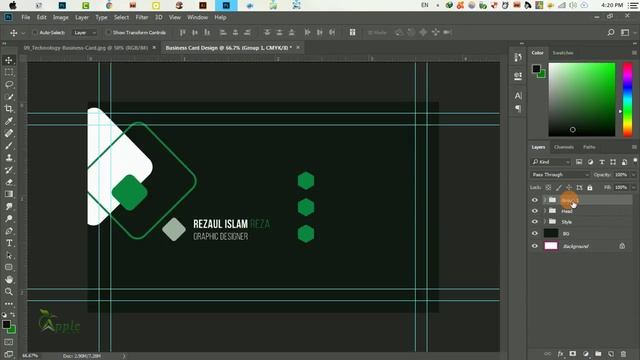Open the Window menu
Image resolution: width=640 pixels, height=360 pixels.
[198, 17]
